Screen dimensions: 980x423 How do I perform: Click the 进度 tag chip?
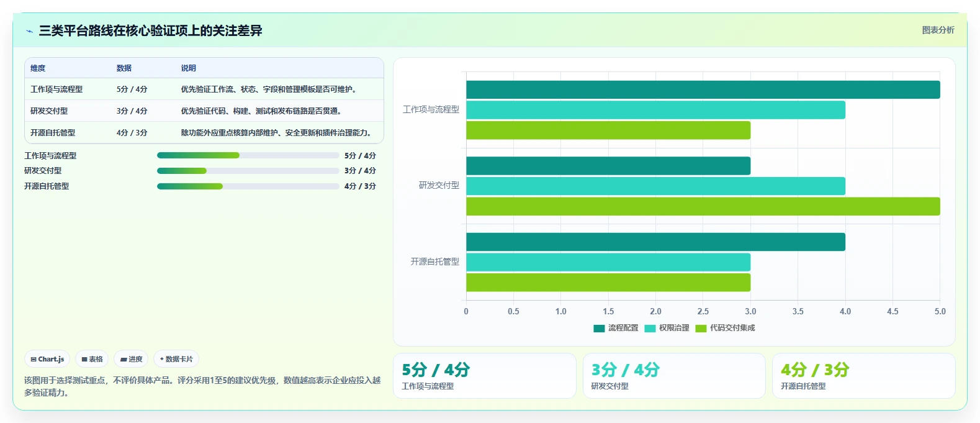[131, 359]
